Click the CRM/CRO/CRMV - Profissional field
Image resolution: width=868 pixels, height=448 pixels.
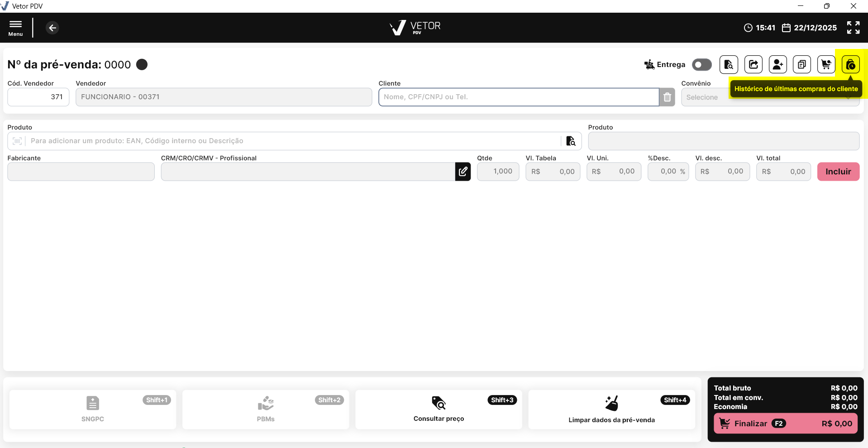pyautogui.click(x=308, y=172)
